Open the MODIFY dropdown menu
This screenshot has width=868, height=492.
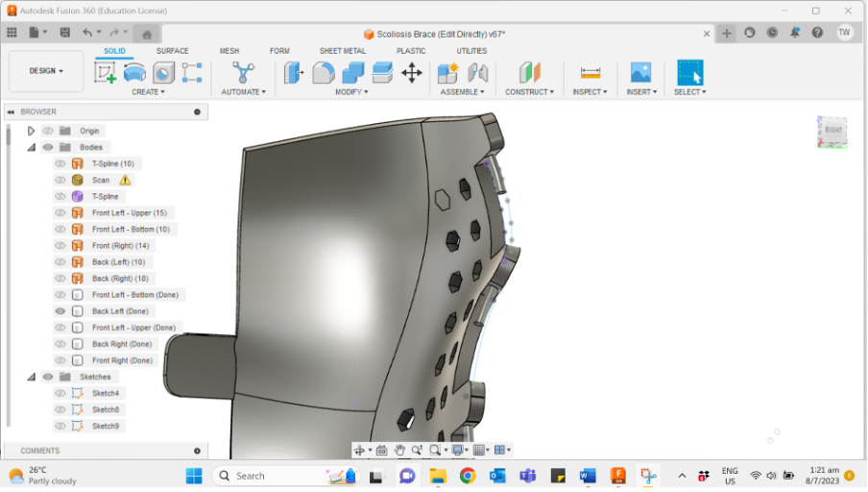pos(351,92)
